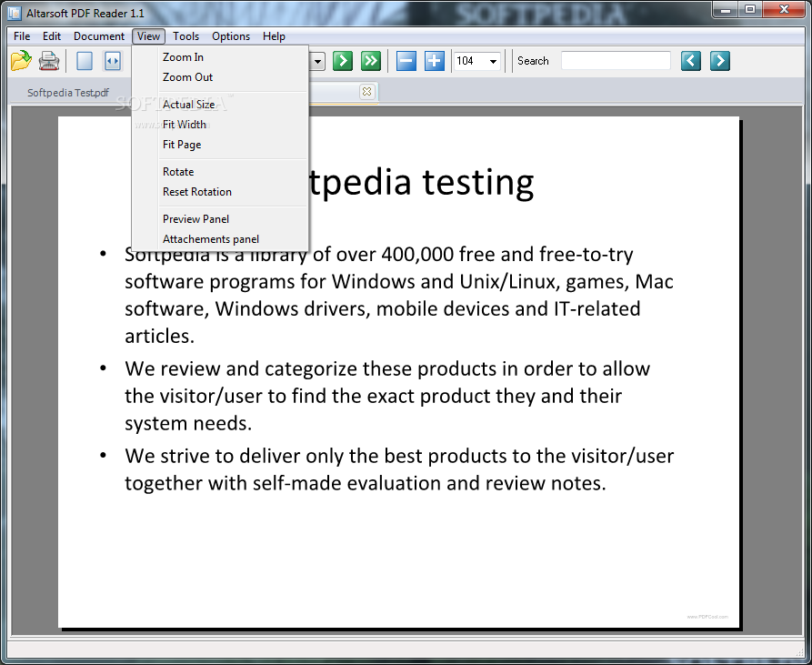Click the text 'together with self-made evaluation'
Viewport: 812px width, 665px height.
pos(284,483)
